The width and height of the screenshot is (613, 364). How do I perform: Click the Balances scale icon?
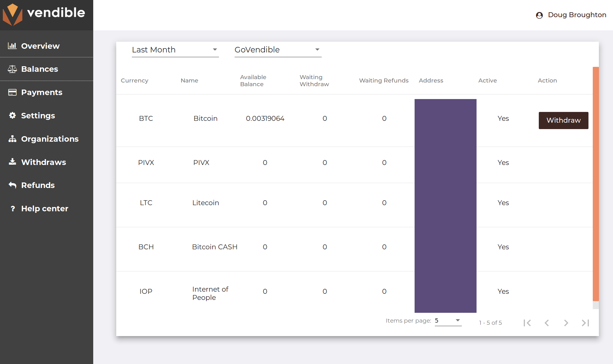[x=12, y=69]
